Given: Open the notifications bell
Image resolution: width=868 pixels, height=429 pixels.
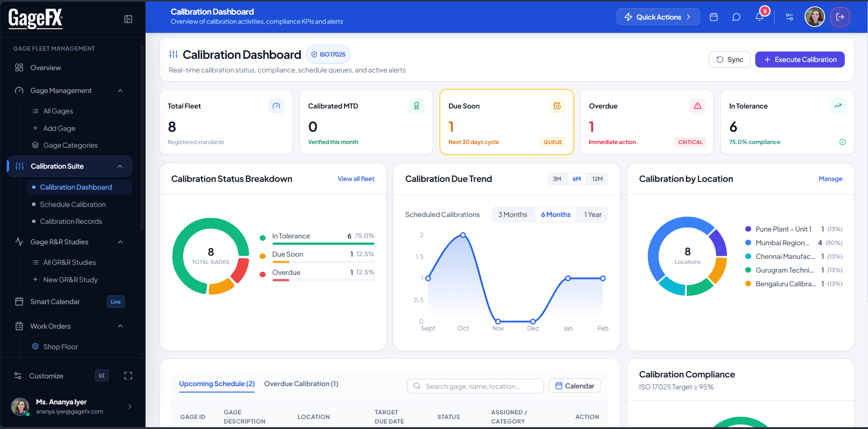Looking at the screenshot, I should tap(759, 17).
